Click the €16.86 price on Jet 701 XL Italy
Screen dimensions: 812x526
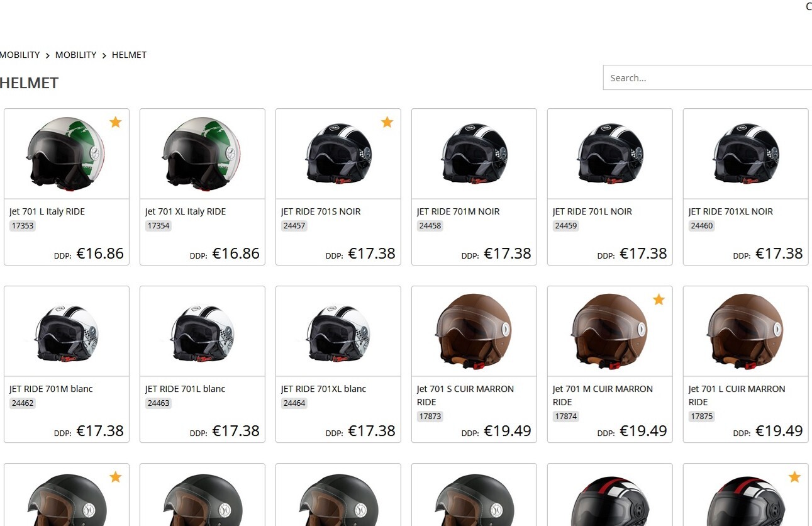[235, 254]
